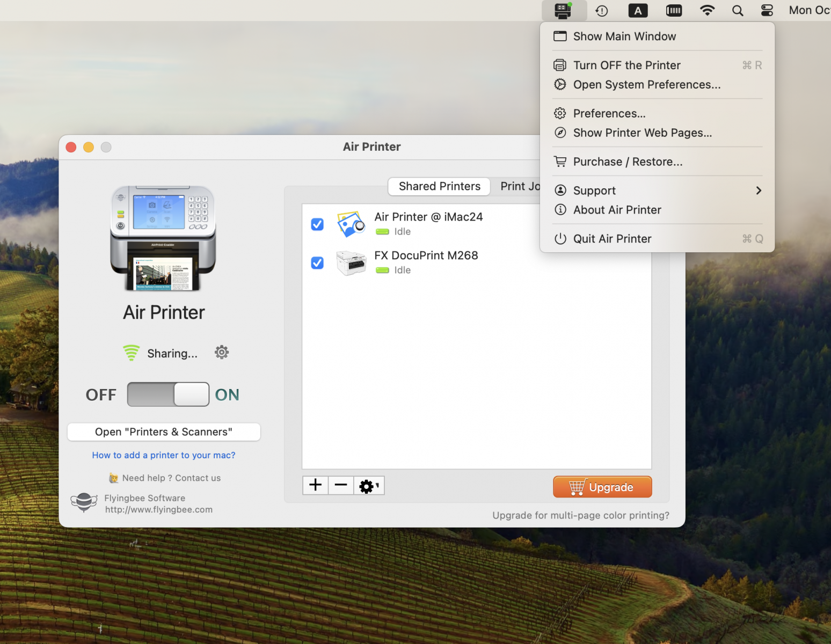This screenshot has width=831, height=644.
Task: Open the http://www.flyingbee.com link
Action: tap(159, 509)
